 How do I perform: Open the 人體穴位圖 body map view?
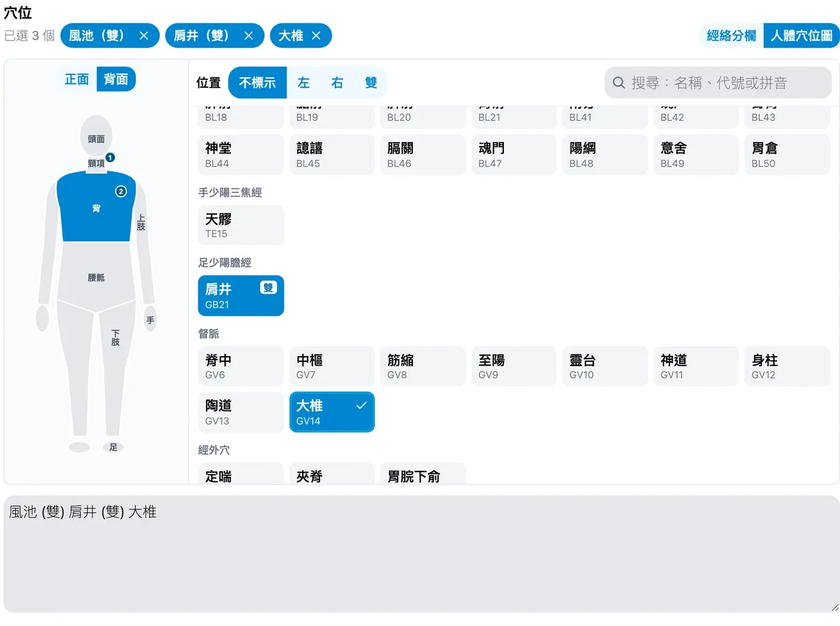tap(801, 36)
